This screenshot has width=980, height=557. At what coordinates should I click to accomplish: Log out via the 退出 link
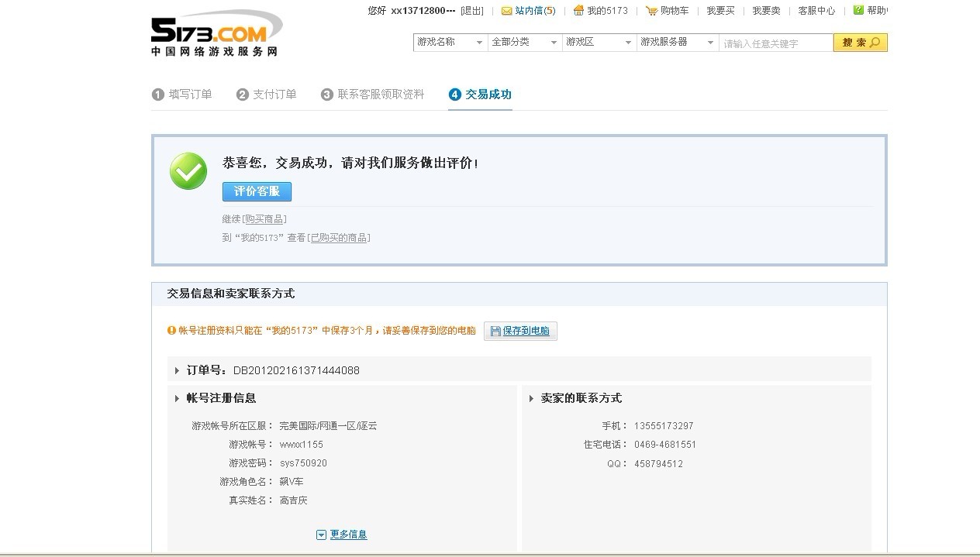coord(471,10)
